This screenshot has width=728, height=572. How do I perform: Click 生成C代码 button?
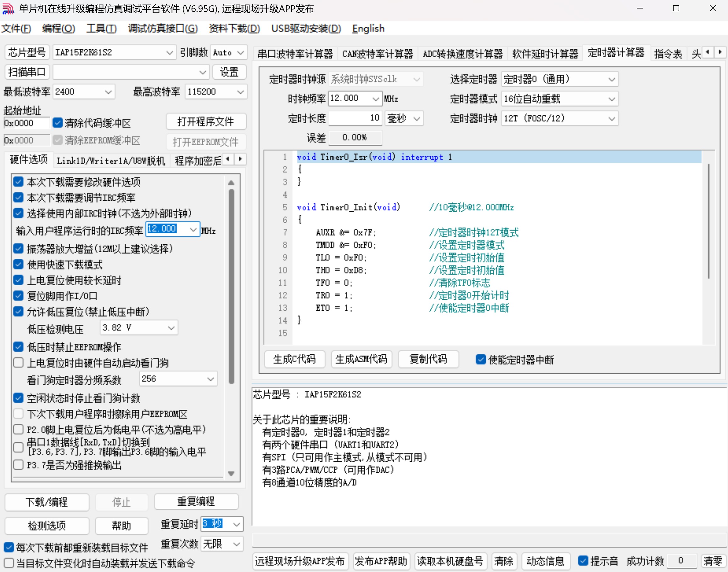[294, 359]
